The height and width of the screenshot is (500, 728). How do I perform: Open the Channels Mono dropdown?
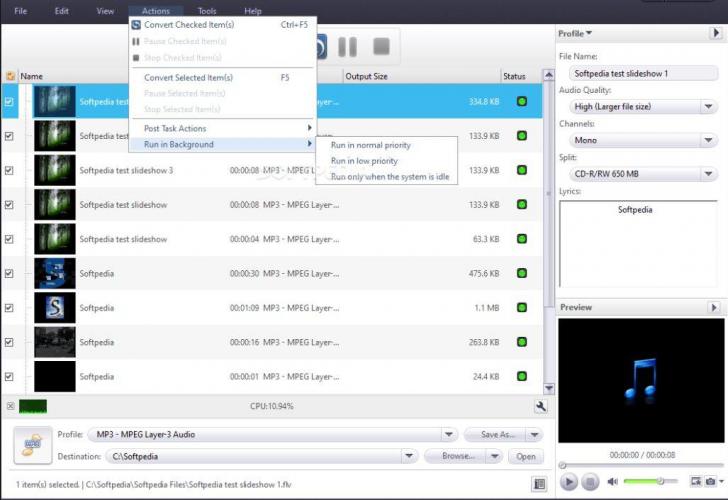708,140
